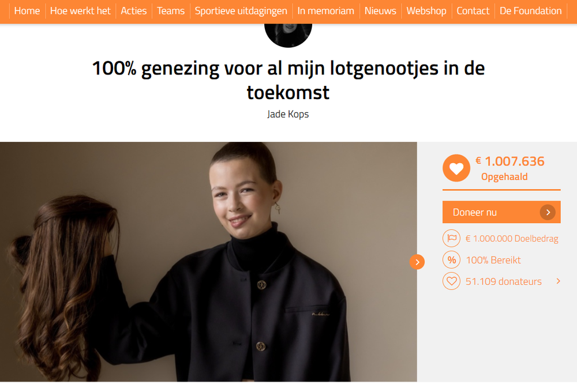Open the Home menu item

tap(27, 11)
